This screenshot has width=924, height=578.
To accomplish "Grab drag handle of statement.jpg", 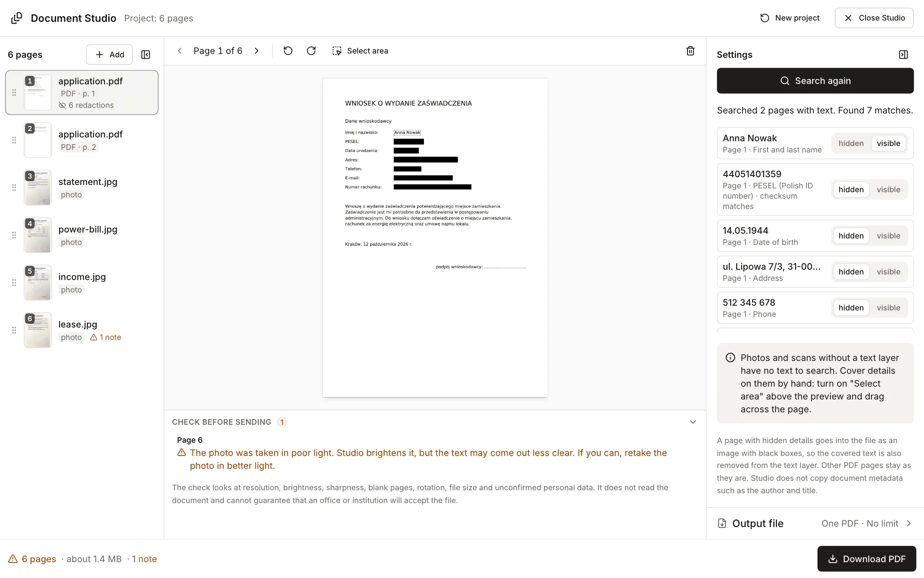I will 14,188.
